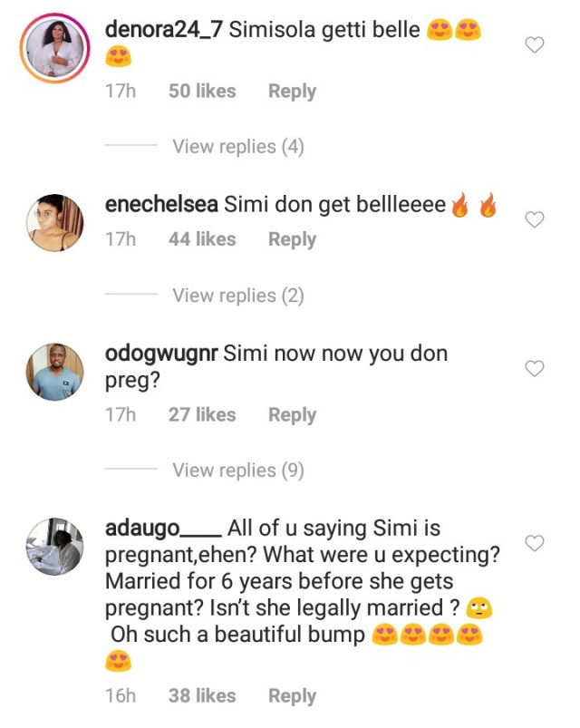
Task: Open adaugo's profile avatar
Action: coord(54,547)
